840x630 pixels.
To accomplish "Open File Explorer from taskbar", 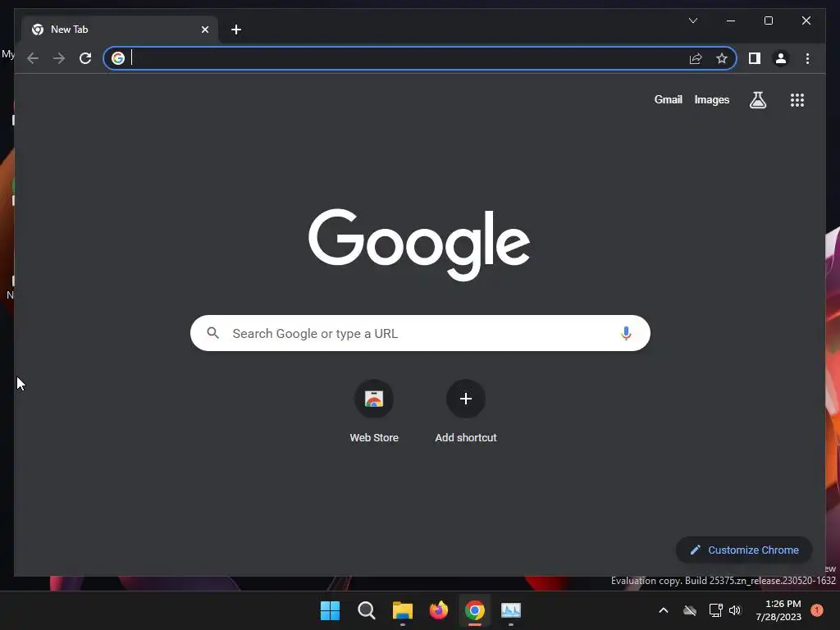I will [x=402, y=610].
